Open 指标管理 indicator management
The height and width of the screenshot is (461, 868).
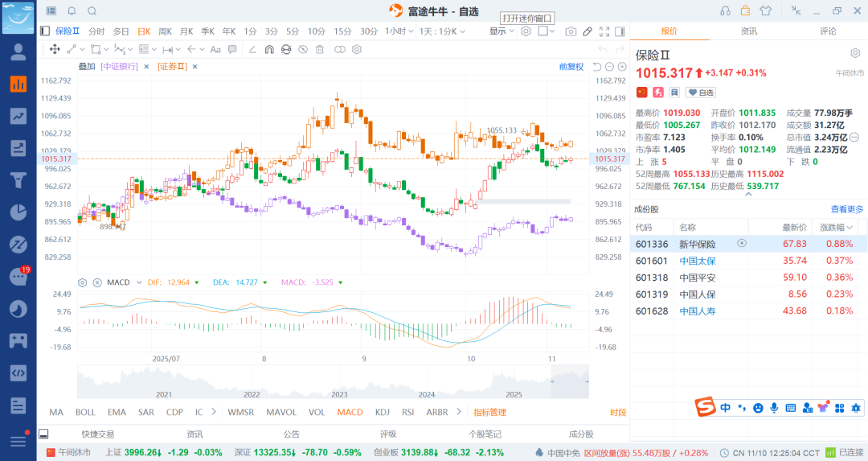pos(489,412)
